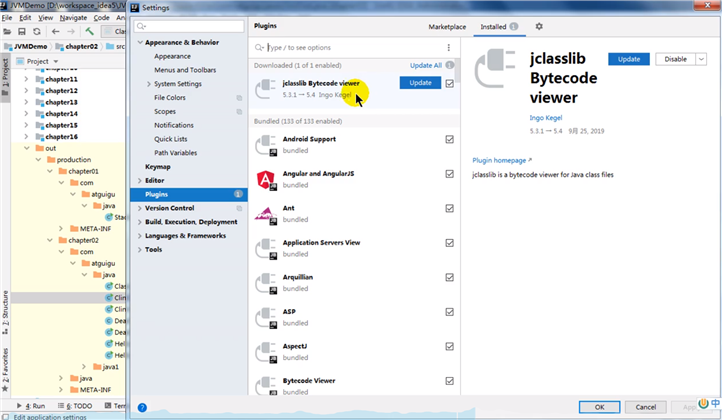Image resolution: width=722 pixels, height=420 pixels.
Task: Open the Edit menu
Action: pyautogui.click(x=25, y=18)
